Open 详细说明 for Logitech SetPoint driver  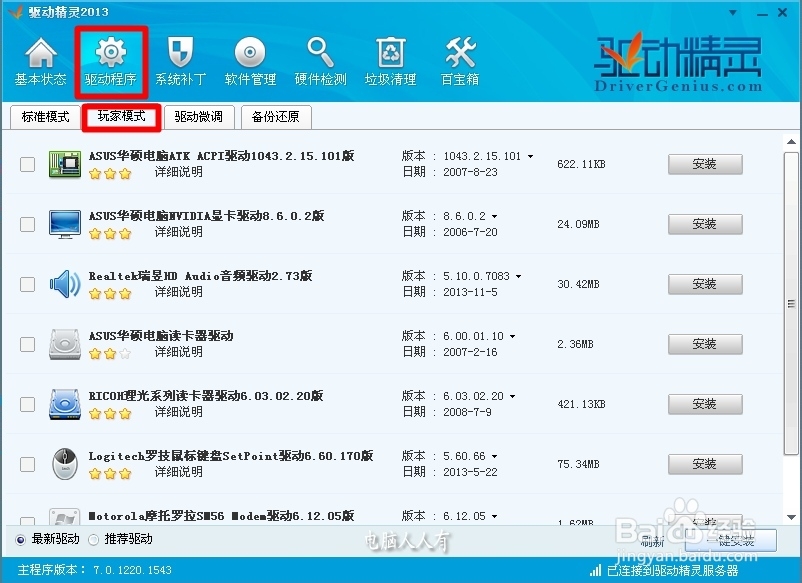click(179, 472)
